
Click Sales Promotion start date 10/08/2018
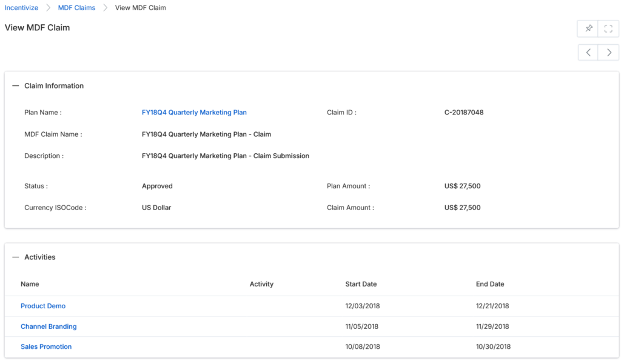pyautogui.click(x=363, y=346)
